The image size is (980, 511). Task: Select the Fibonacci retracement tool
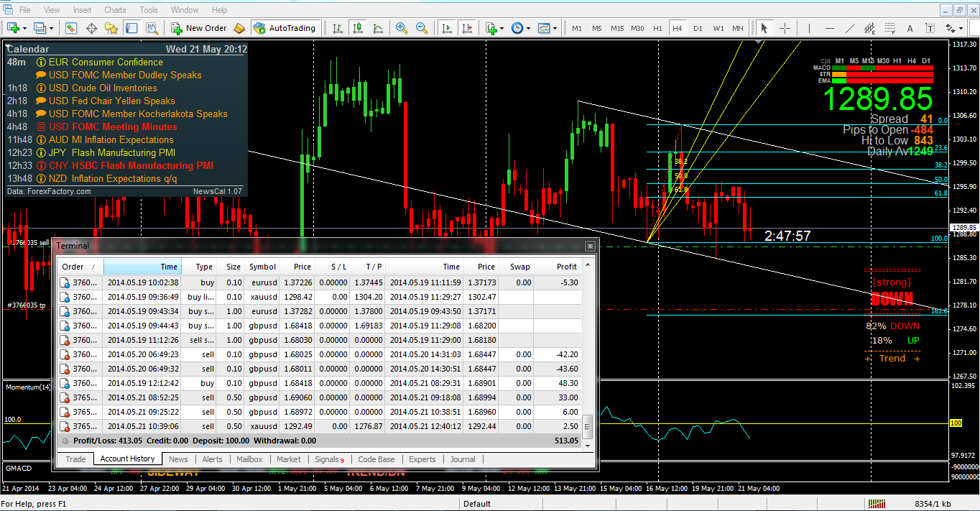890,28
